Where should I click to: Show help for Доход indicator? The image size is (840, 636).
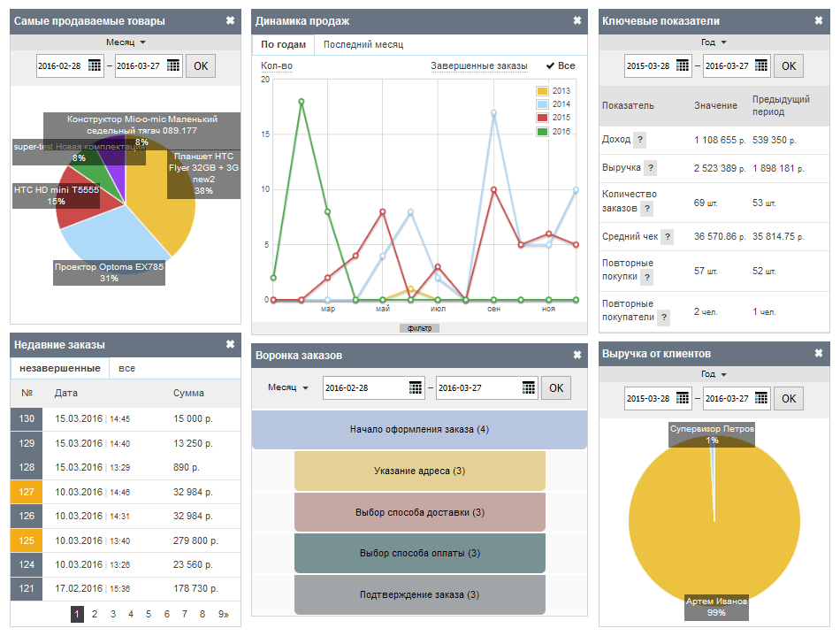[x=639, y=139]
